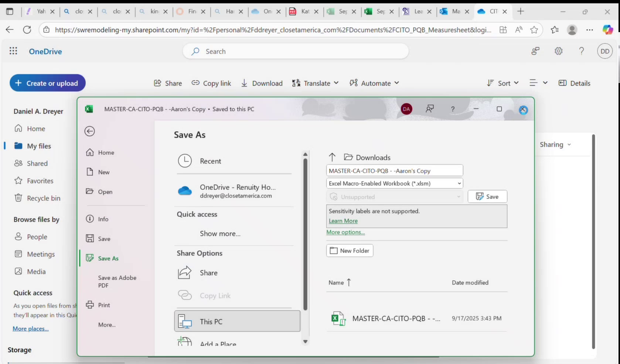Select Print from Excel menu
The width and height of the screenshot is (620, 364).
[x=104, y=305]
